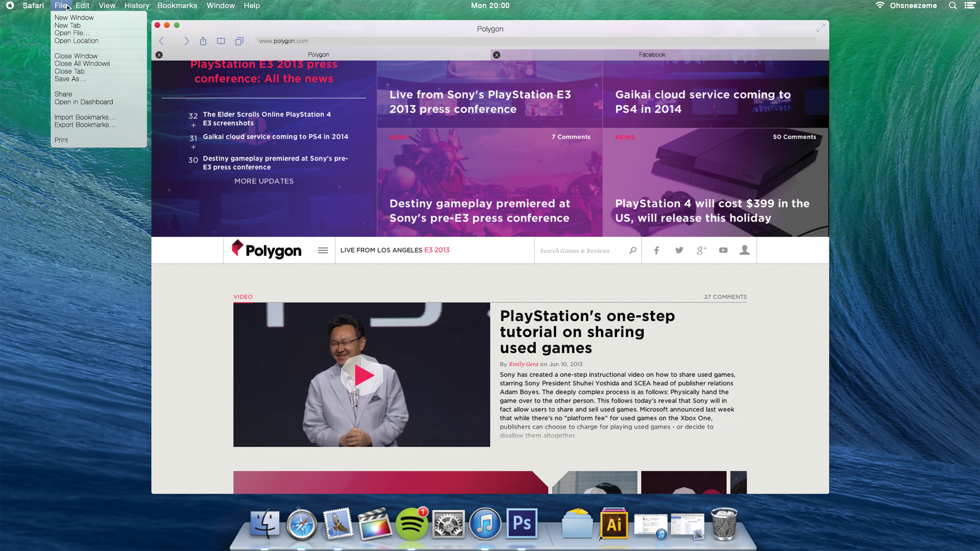Image resolution: width=980 pixels, height=551 pixels.
Task: Click the show all tabs icon
Action: tap(239, 41)
